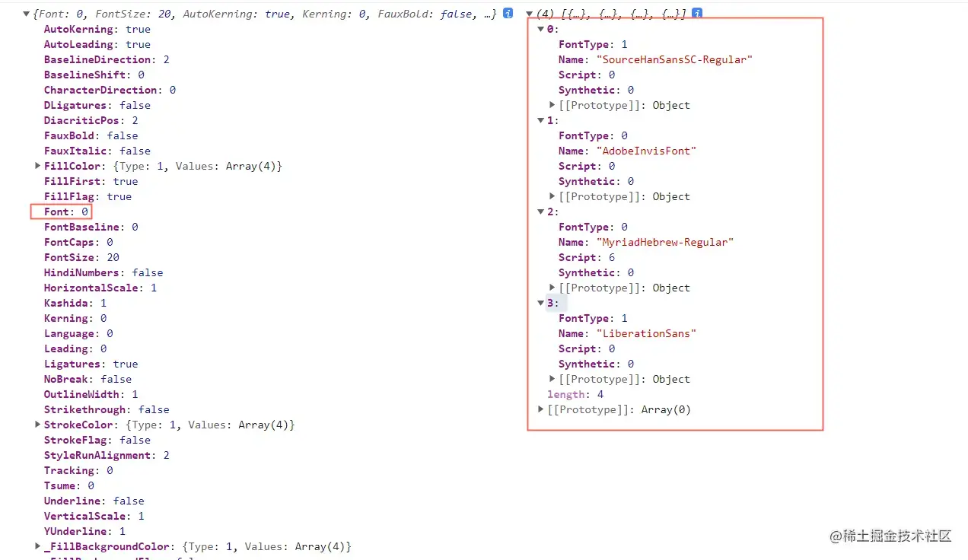The height and width of the screenshot is (560, 968).
Task: Click the BaselineDirection: 2 row
Action: point(107,59)
